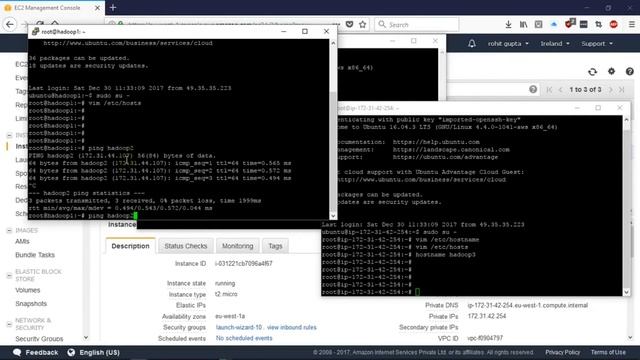The height and width of the screenshot is (360, 640).
Task: Open the browser downloads icon
Action: 508,24
